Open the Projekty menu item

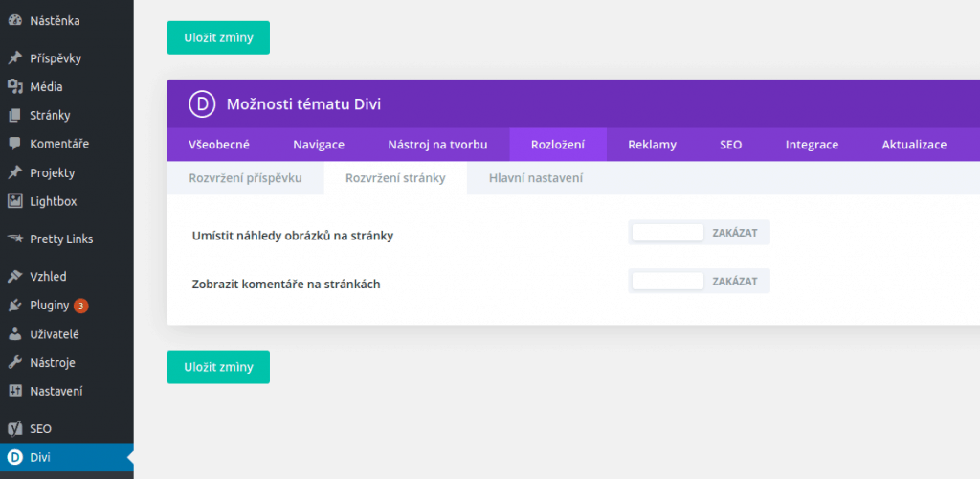click(67, 172)
